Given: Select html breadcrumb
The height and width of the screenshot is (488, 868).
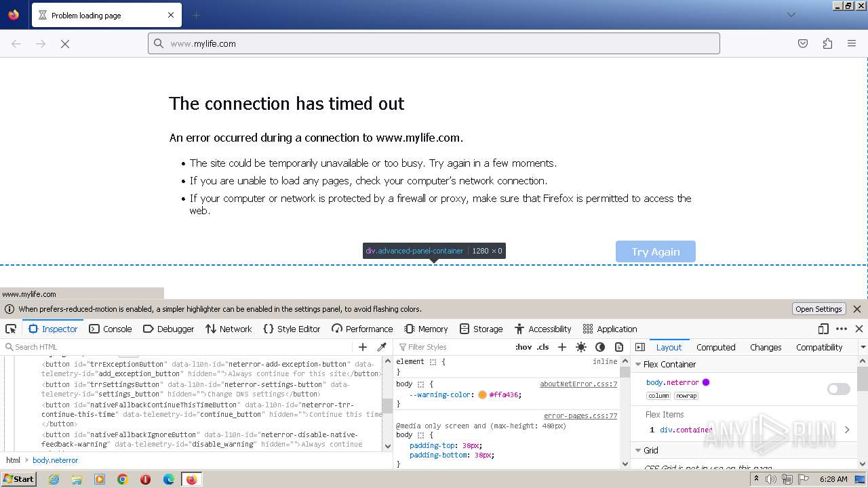Looking at the screenshot, I should click(13, 460).
